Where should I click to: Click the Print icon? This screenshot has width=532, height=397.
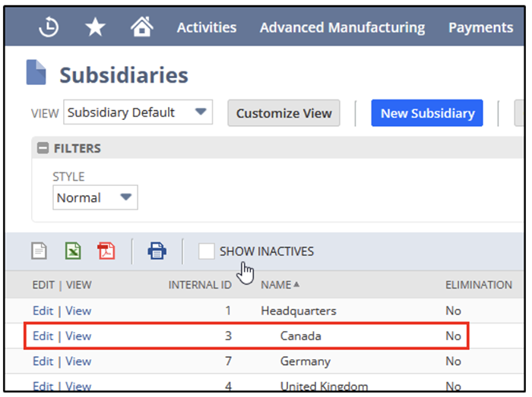pos(157,250)
